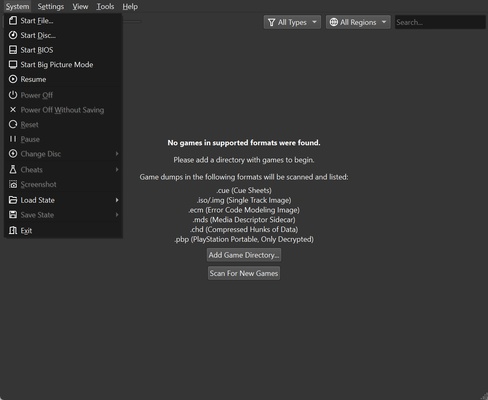The width and height of the screenshot is (488, 400).
Task: Open the Settings menu
Action: point(51,7)
